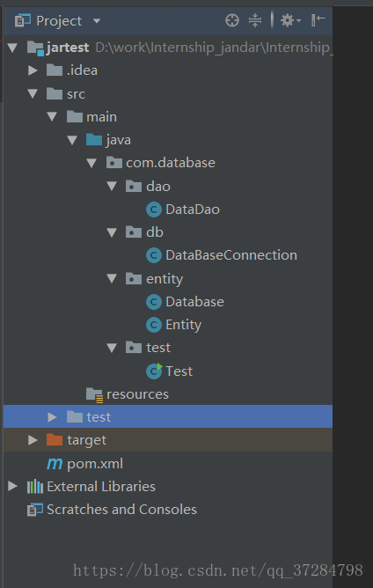
Task: Click the com.database package icon
Action: click(114, 163)
